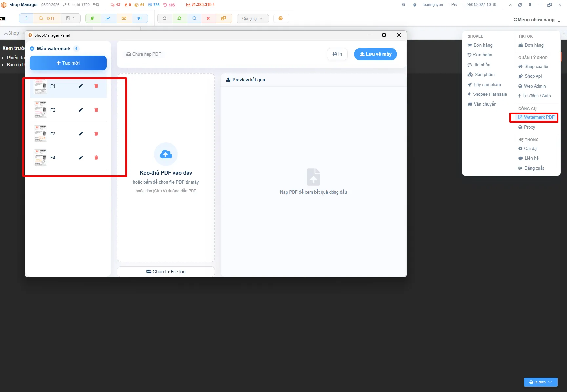Open the Công cụ dropdown
This screenshot has height=392, width=567.
click(x=253, y=19)
